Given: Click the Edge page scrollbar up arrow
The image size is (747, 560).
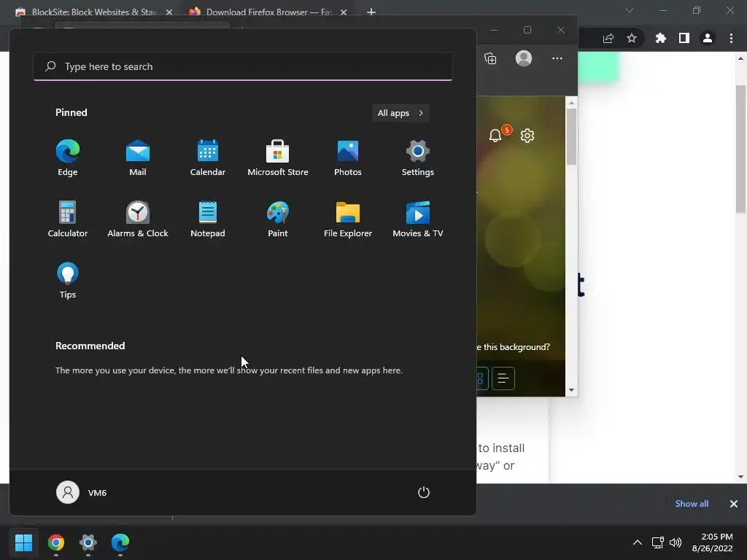Looking at the screenshot, I should [571, 103].
